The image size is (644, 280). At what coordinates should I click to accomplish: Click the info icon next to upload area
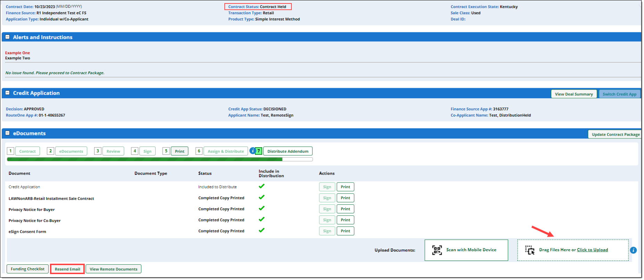click(633, 250)
